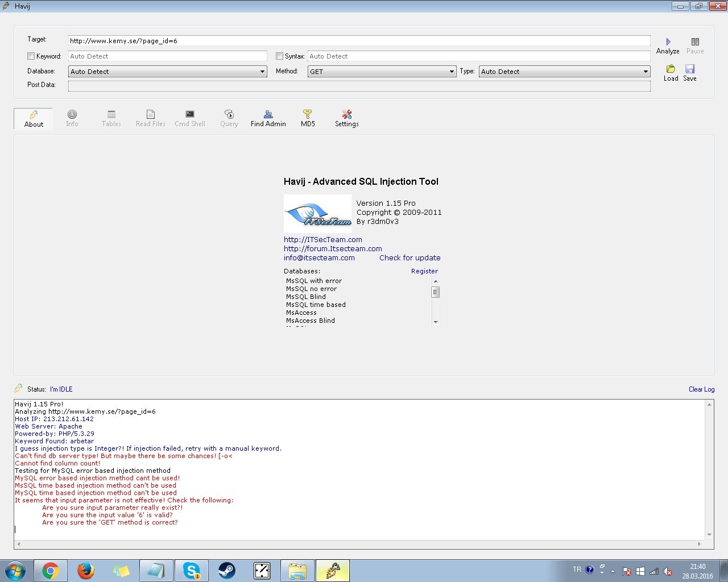Select 'MsAccess' in the Databases list

tap(301, 313)
